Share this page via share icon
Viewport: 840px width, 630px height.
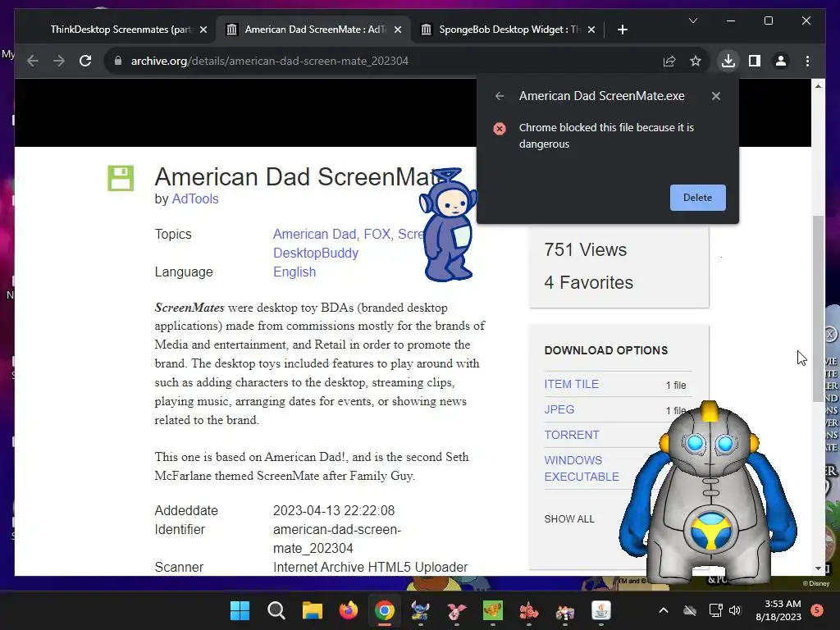pos(669,61)
